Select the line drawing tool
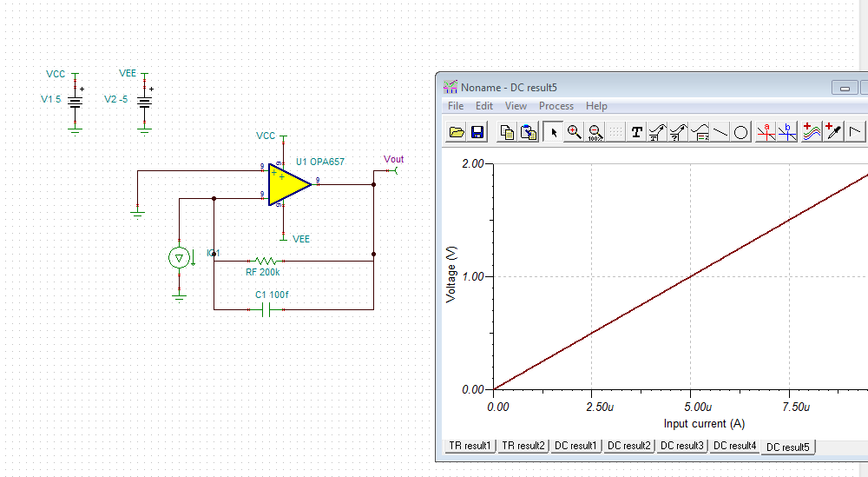Screen dimensions: 868x477 point(720,132)
